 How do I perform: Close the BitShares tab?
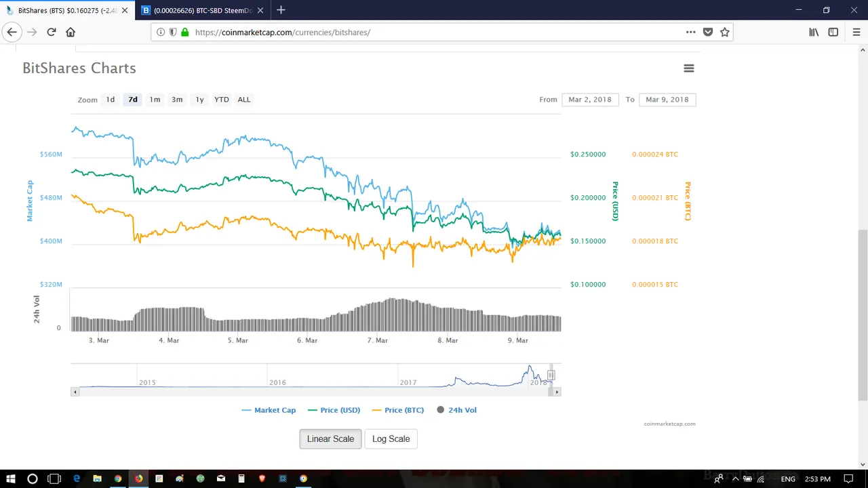(x=124, y=10)
